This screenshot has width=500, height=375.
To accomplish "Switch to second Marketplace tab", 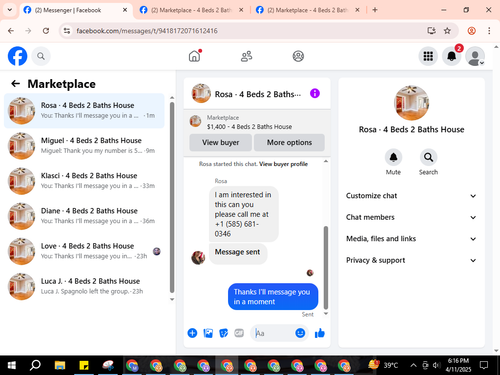I will click(x=192, y=10).
